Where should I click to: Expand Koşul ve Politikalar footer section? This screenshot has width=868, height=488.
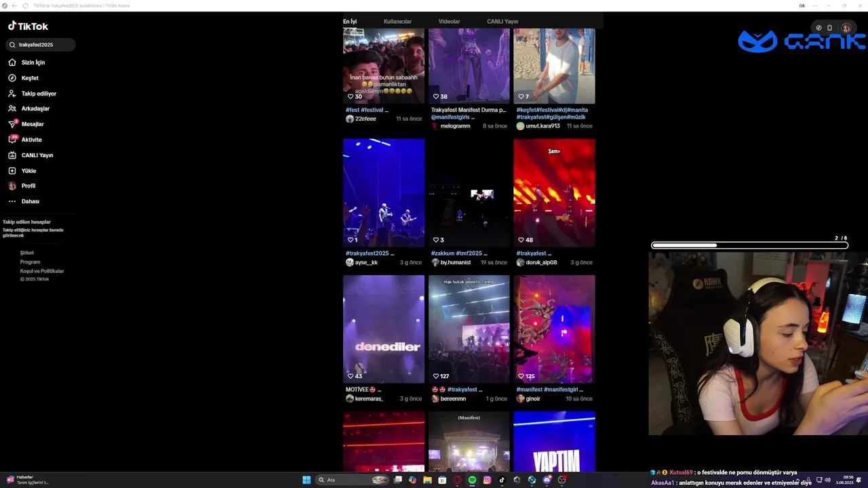(42, 271)
